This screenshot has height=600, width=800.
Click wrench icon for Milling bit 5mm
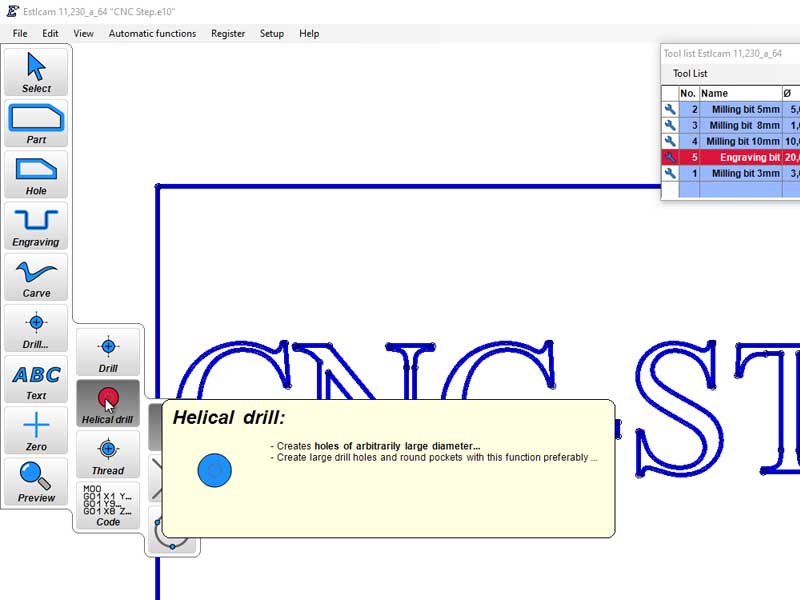[670, 110]
